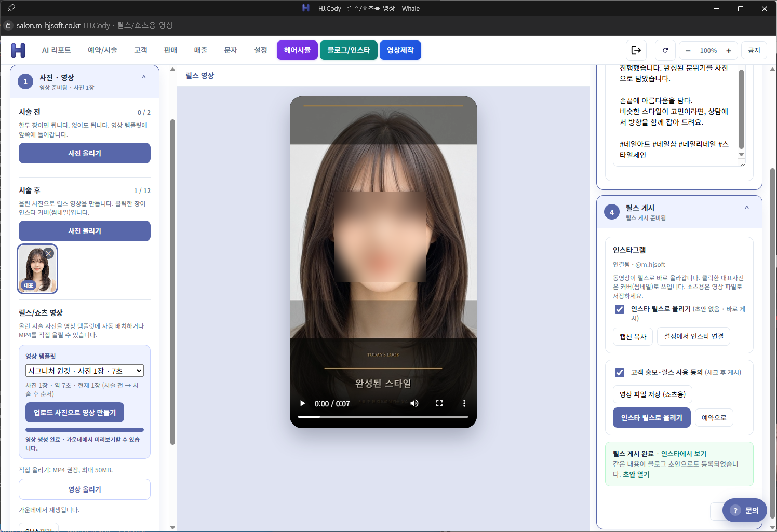Play the reels video preview
The height and width of the screenshot is (532, 777).
tap(302, 403)
